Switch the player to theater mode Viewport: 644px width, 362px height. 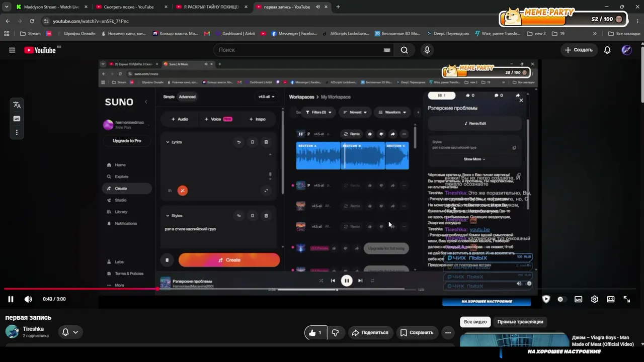coord(611,299)
